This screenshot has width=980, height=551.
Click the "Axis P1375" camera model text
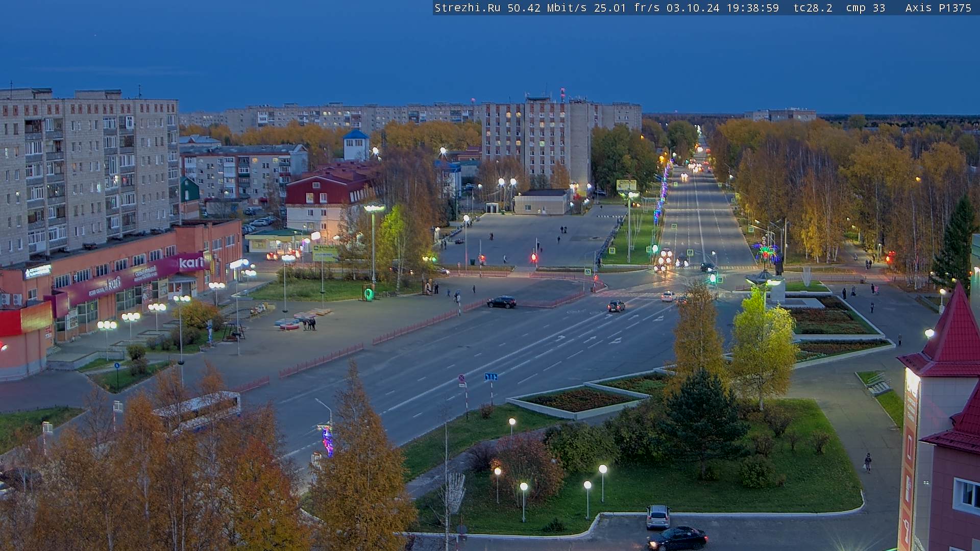pos(938,8)
